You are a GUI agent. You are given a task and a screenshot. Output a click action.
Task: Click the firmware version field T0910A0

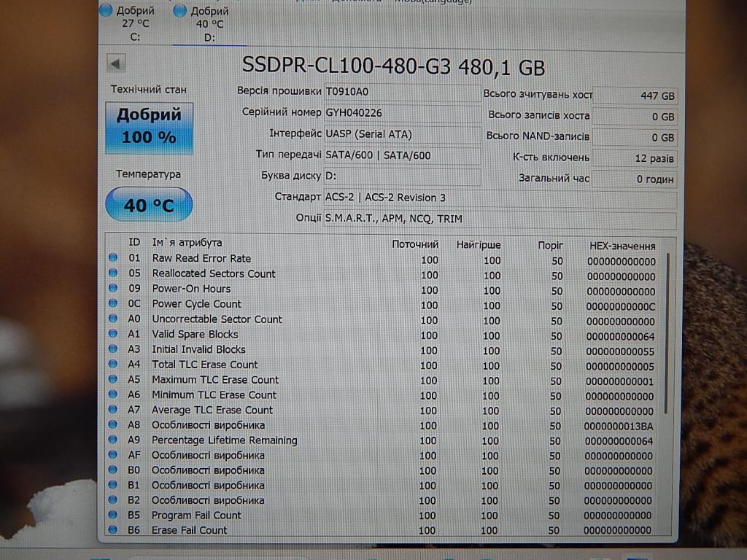(401, 92)
